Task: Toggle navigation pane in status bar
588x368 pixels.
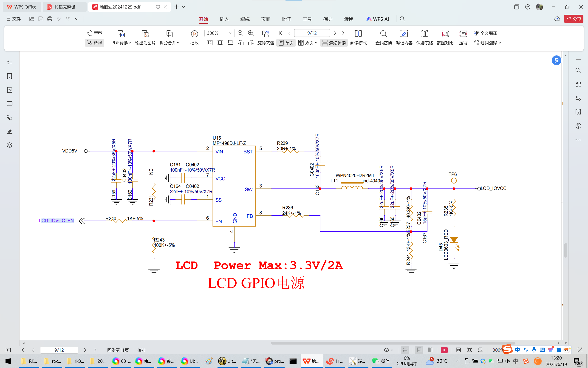Action: click(x=8, y=350)
